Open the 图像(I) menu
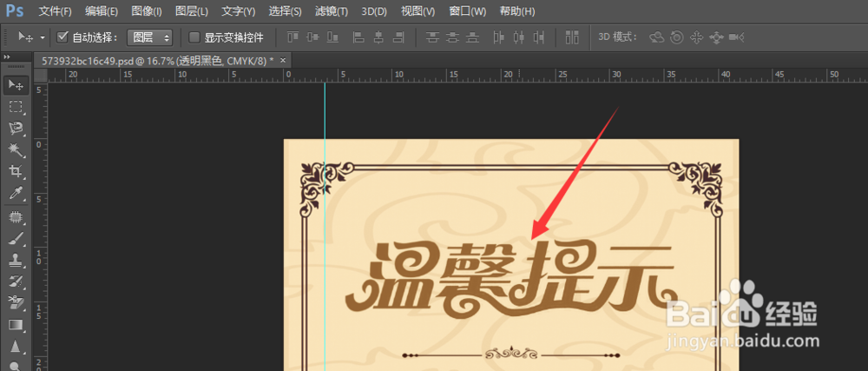Viewport: 868px width, 371px height. (x=147, y=10)
